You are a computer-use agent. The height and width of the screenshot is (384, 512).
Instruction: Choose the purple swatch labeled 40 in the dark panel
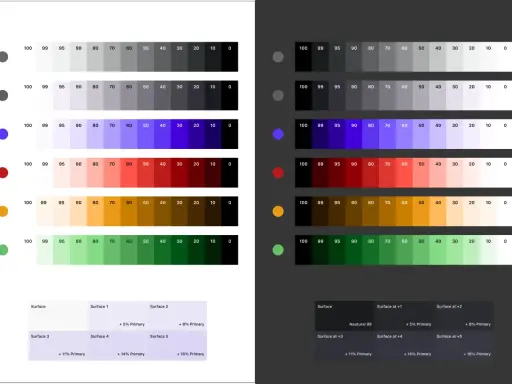click(438, 134)
